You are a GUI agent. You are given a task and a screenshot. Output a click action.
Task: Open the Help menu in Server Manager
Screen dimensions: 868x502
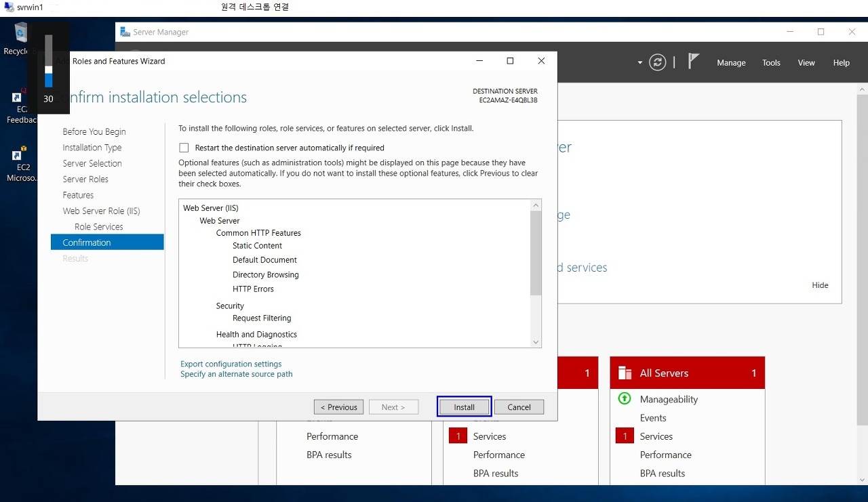tap(842, 63)
